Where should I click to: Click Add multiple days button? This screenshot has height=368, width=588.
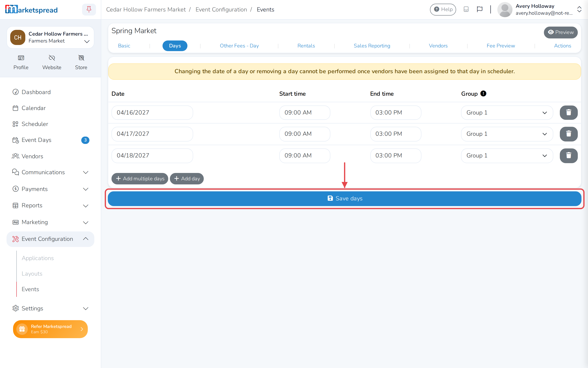click(x=140, y=179)
